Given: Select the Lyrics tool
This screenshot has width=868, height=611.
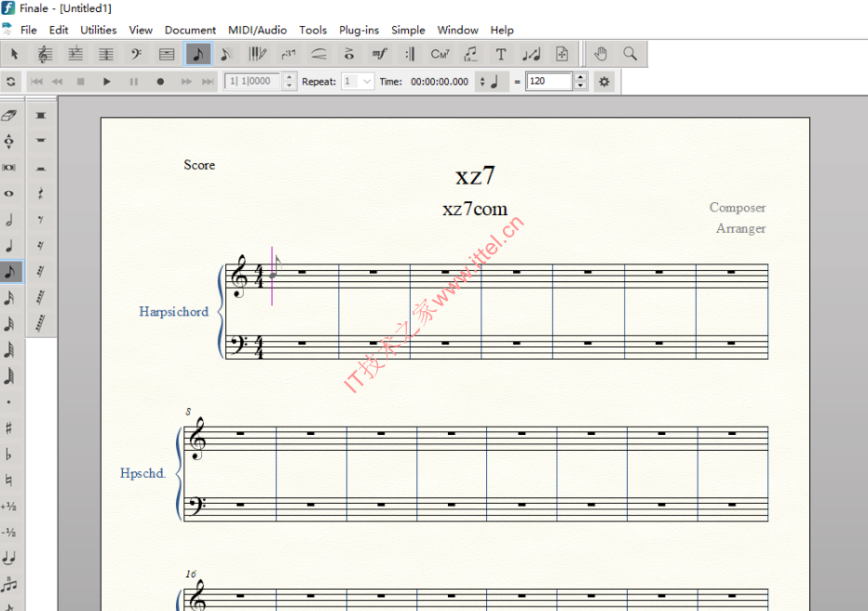Looking at the screenshot, I should [x=470, y=54].
